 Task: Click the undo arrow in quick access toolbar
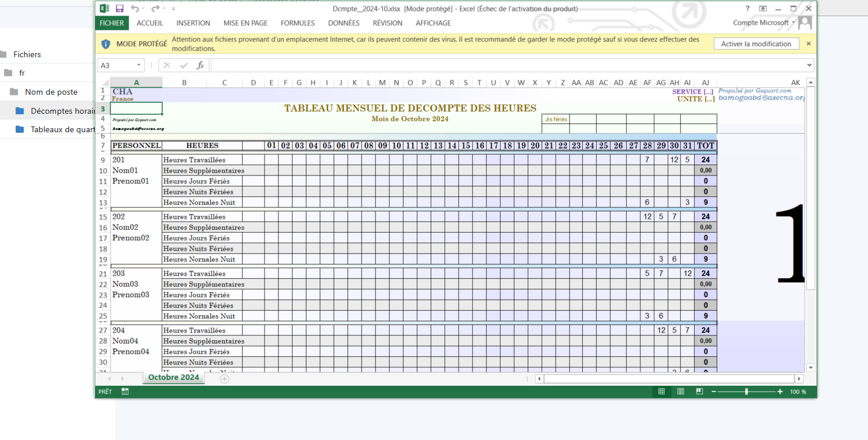(135, 9)
